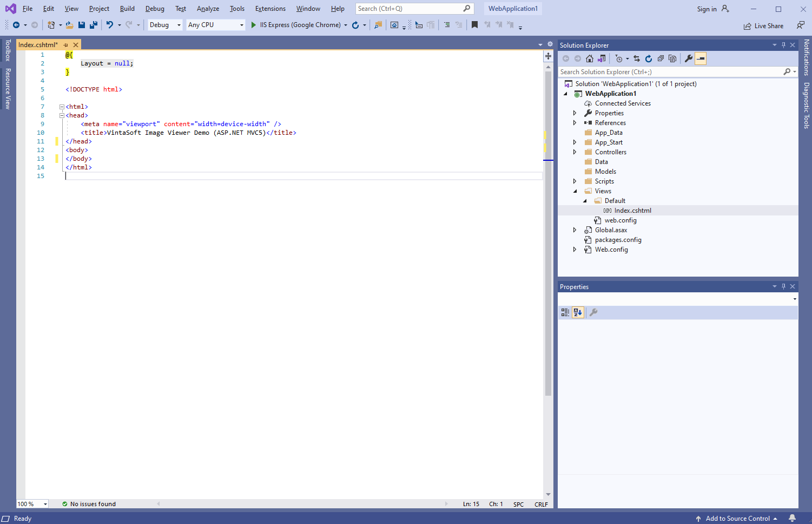Viewport: 812px width, 524px height.
Task: Click the browser refresh icon in the toolbar
Action: tap(355, 25)
